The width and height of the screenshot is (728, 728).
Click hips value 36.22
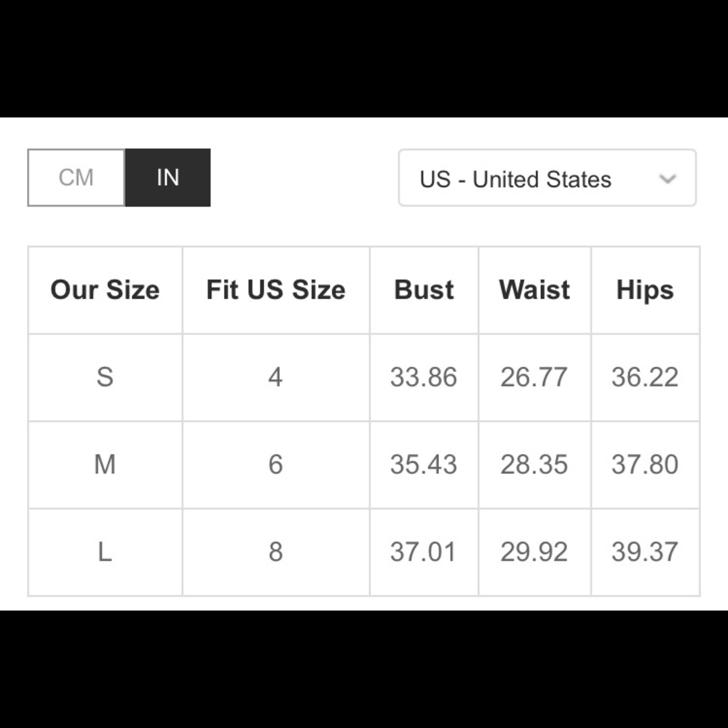(645, 377)
